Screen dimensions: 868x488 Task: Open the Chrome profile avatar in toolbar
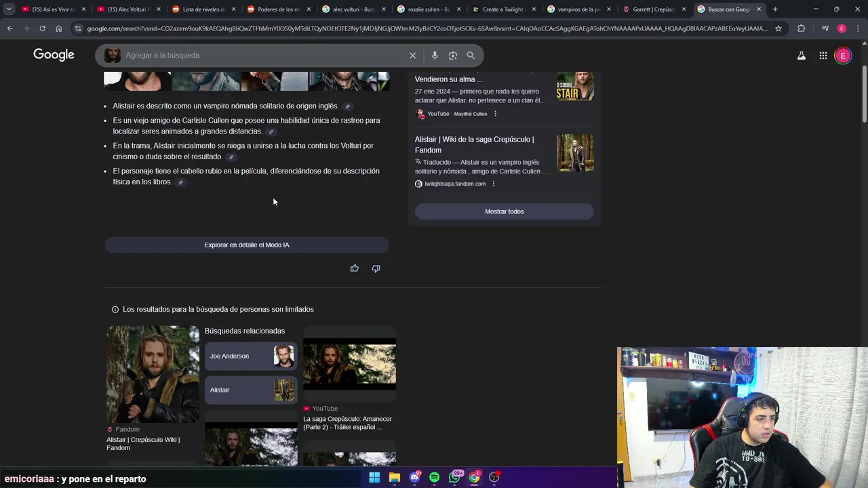pos(842,28)
